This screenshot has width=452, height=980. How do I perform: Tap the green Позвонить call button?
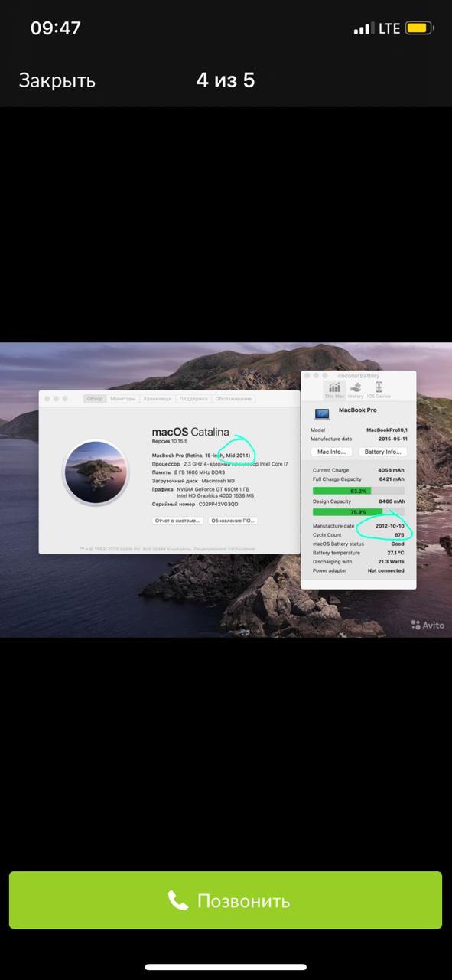226,900
